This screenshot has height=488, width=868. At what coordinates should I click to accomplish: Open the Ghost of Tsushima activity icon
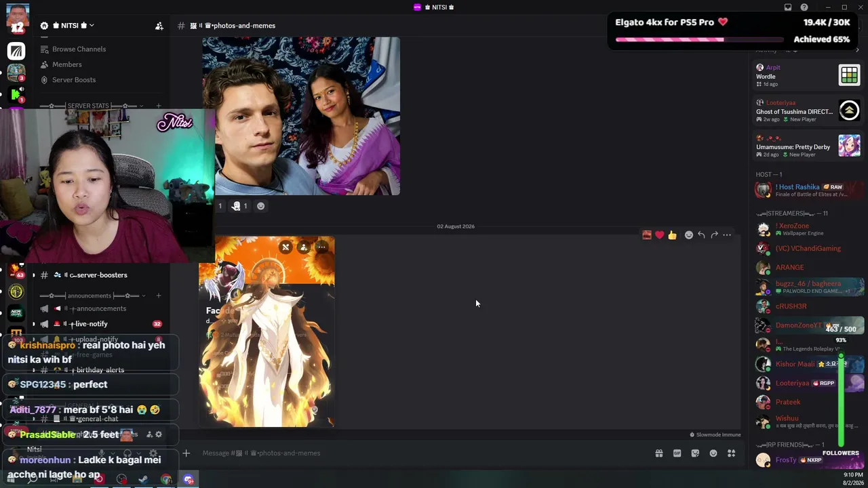[x=849, y=110]
